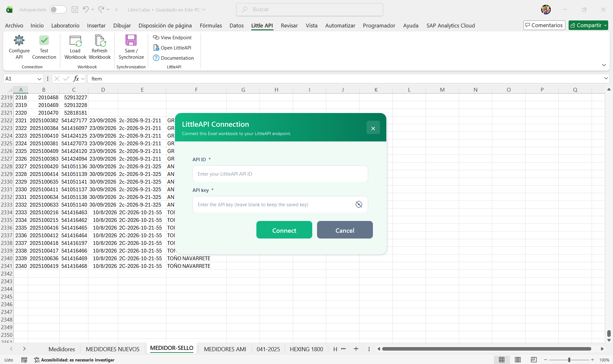The height and width of the screenshot is (364, 613).
Task: Toggle API key visibility eye icon
Action: click(x=359, y=204)
